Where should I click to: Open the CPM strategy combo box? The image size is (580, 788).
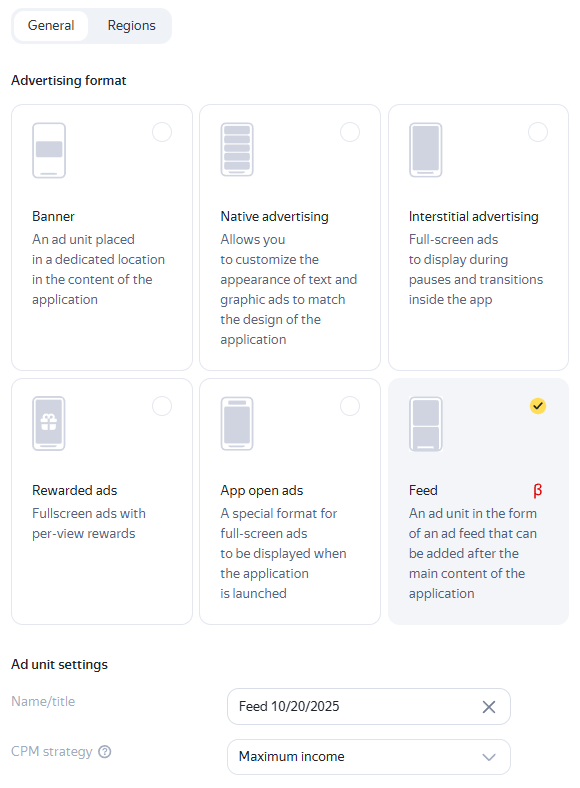tap(369, 757)
